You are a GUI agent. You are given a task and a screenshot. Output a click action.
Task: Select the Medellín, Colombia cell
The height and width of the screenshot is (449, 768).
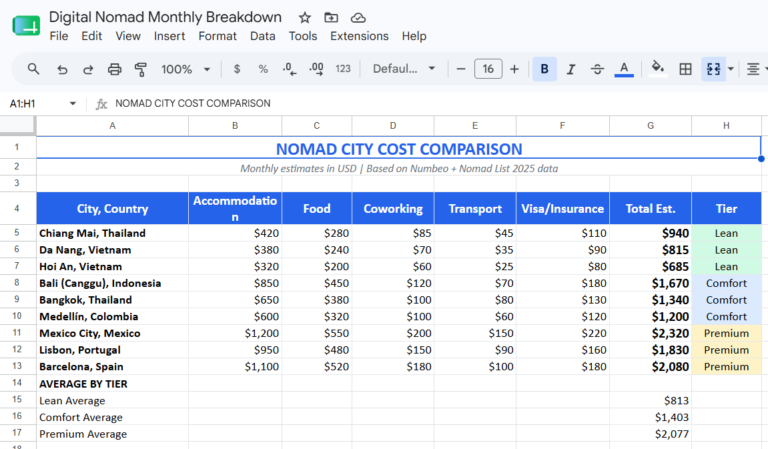click(x=112, y=316)
